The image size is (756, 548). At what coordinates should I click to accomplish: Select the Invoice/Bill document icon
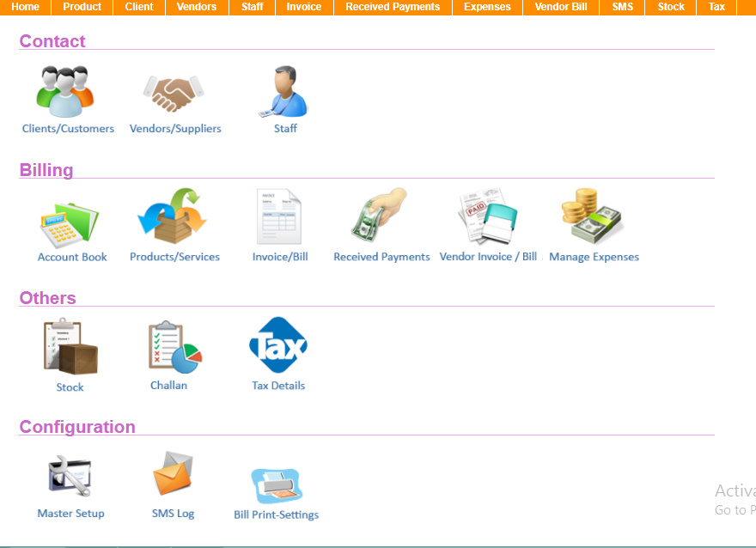pos(279,217)
